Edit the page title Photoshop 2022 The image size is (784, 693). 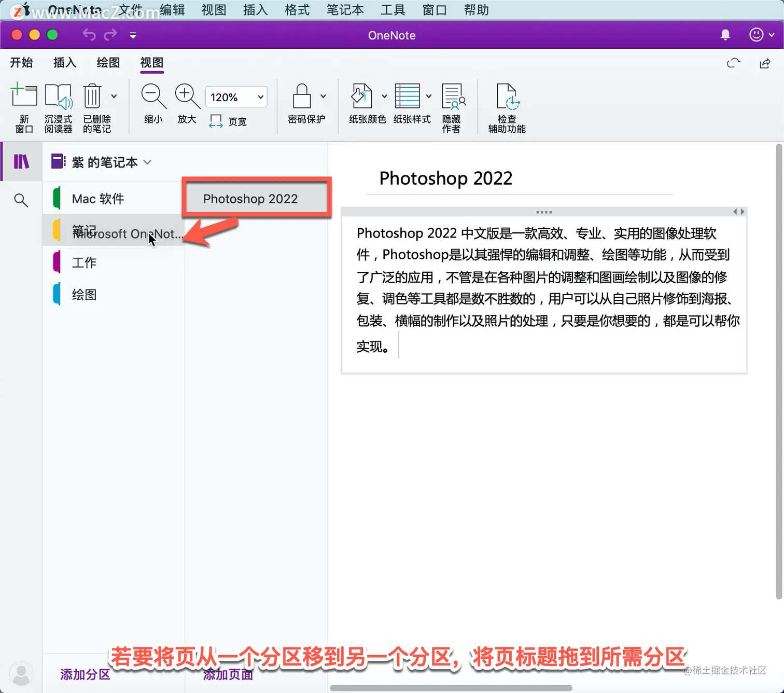[x=445, y=178]
